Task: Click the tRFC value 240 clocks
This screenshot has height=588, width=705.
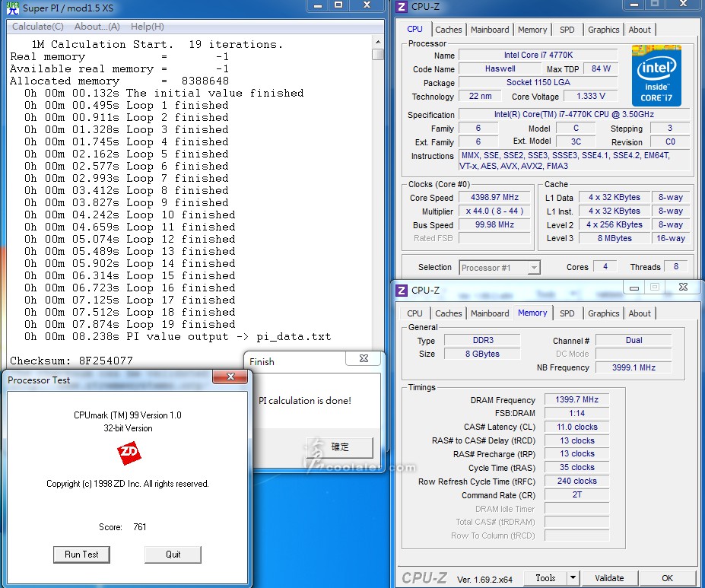Action: click(576, 481)
